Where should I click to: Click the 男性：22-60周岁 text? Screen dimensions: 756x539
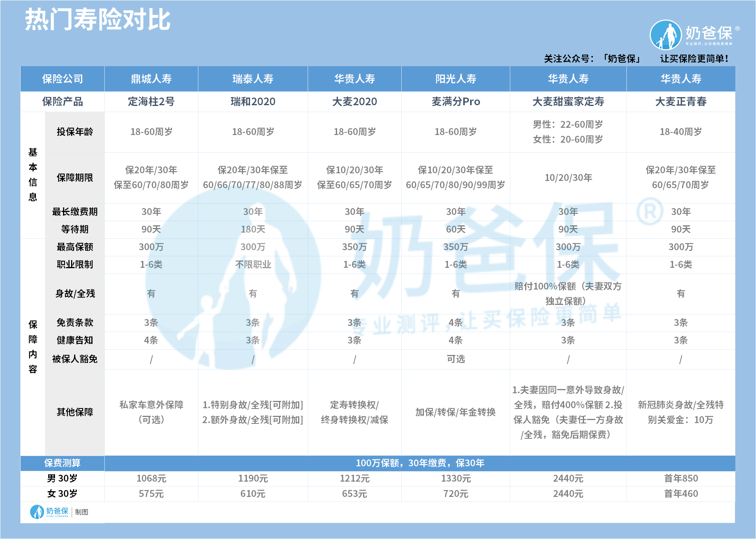568,124
